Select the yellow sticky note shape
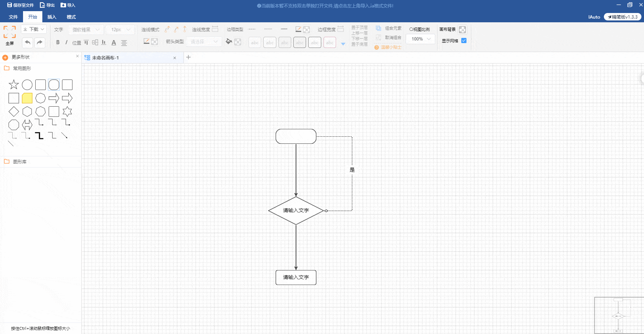This screenshot has height=334, width=644. (27, 98)
